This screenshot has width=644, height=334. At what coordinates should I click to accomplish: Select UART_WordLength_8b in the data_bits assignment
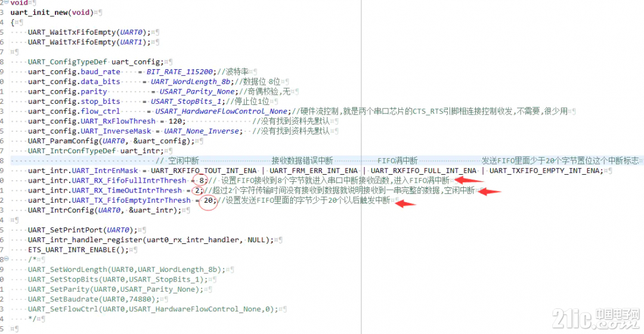coord(191,81)
